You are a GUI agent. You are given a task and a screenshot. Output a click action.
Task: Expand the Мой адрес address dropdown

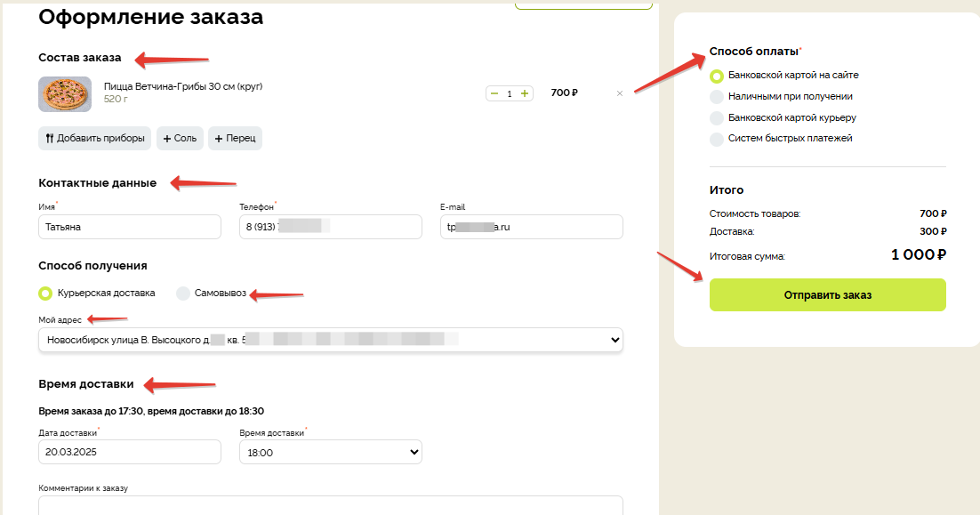(x=331, y=340)
